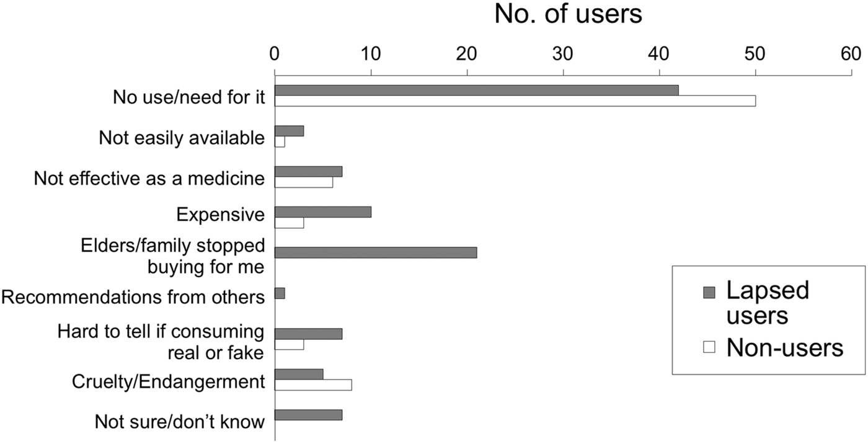The image size is (868, 446).
Task: Click the "Hard to tell if consuming real or fake" label
Action: [161, 342]
